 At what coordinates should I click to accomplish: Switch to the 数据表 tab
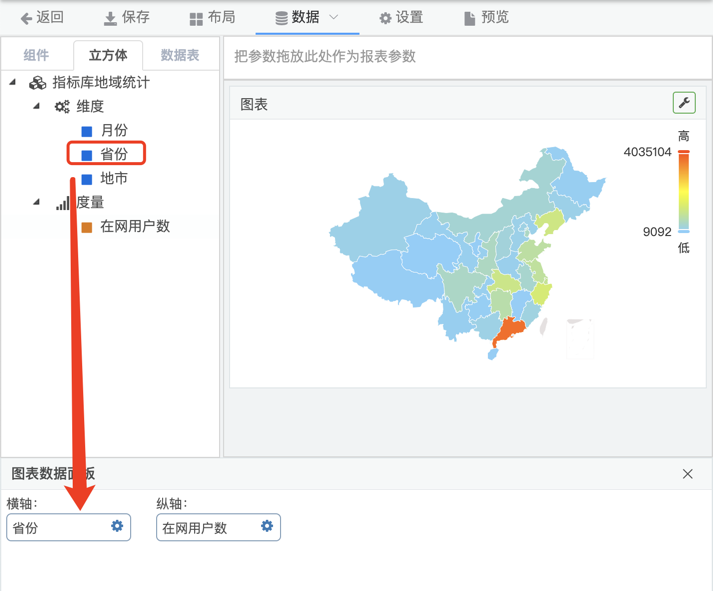180,55
